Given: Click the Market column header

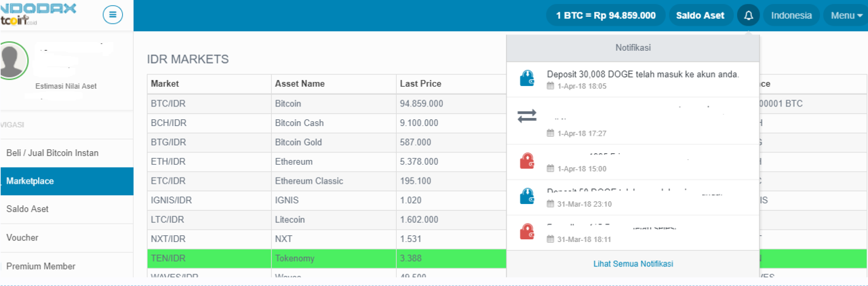Looking at the screenshot, I should click(x=209, y=84).
